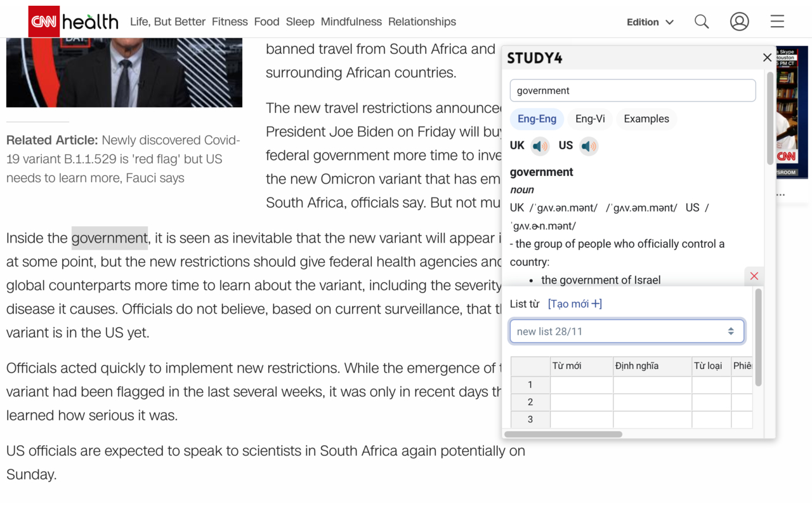Screen dimensions: 812x508
Task: Open the related article about Covid-19 variant
Action: pos(123,159)
